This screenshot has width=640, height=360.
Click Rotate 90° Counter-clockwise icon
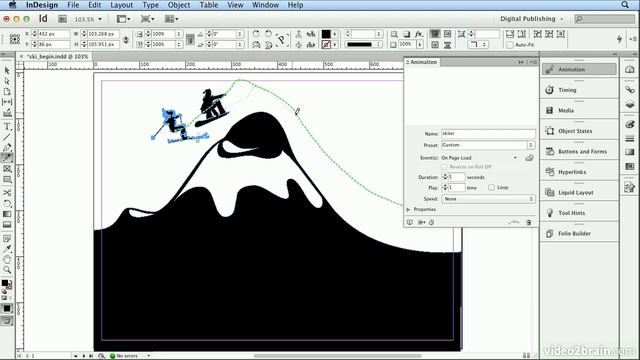pyautogui.click(x=268, y=34)
